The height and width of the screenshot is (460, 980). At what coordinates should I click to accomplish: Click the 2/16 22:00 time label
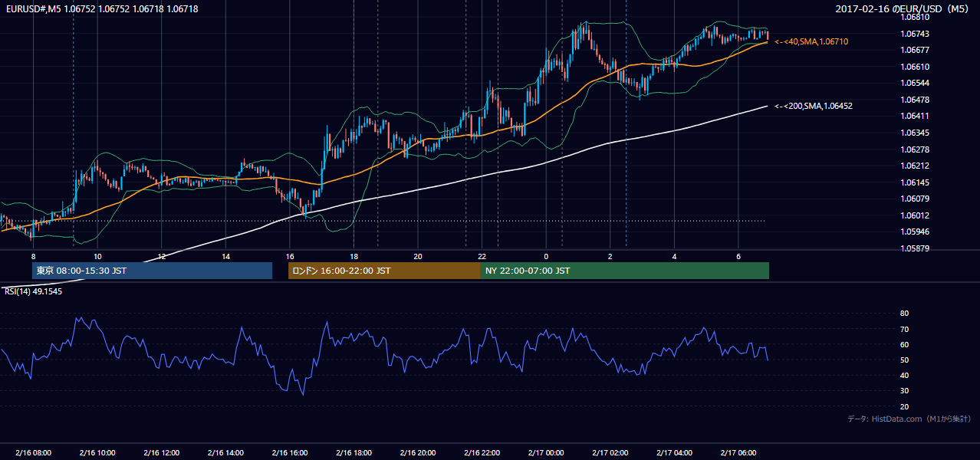[x=482, y=452]
